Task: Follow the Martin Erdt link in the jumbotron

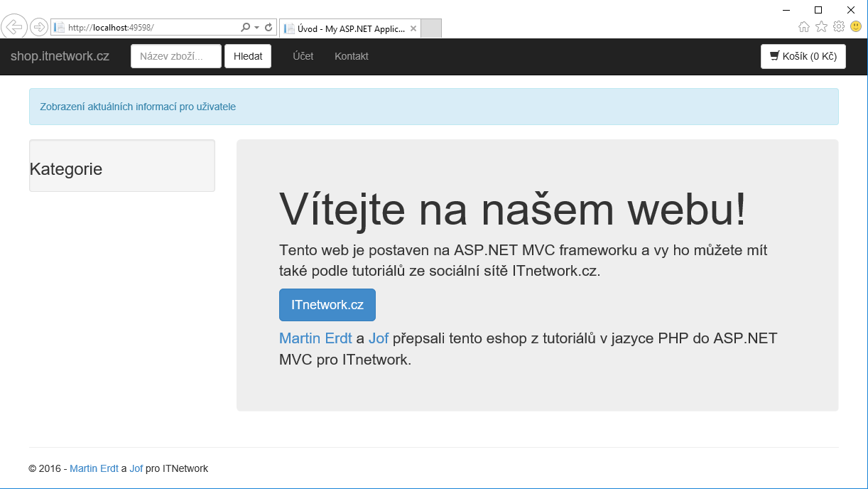Action: pos(315,338)
